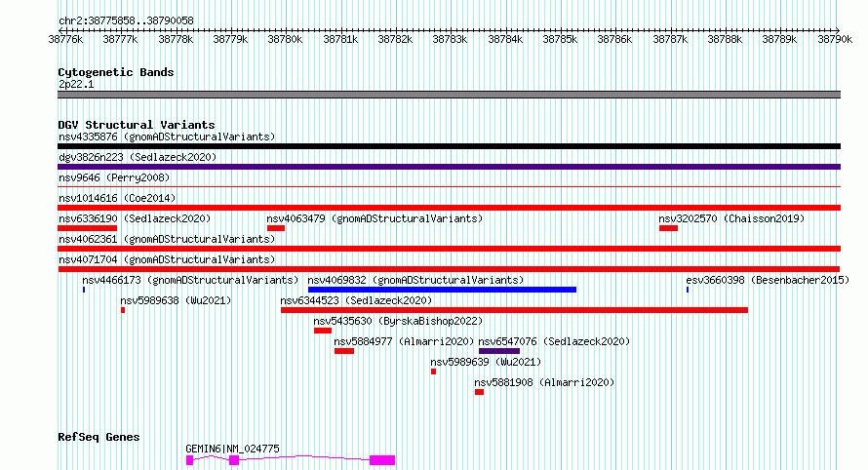The height and width of the screenshot is (470, 868).
Task: Click the nsv5435630 (ByrskaBishop2022) label
Action: tap(398, 321)
